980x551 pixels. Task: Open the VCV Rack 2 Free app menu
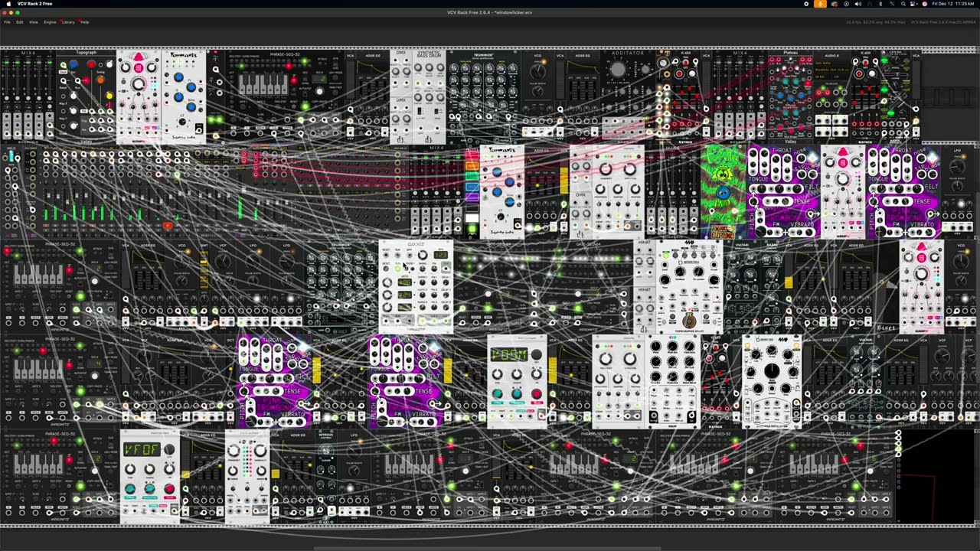35,4
